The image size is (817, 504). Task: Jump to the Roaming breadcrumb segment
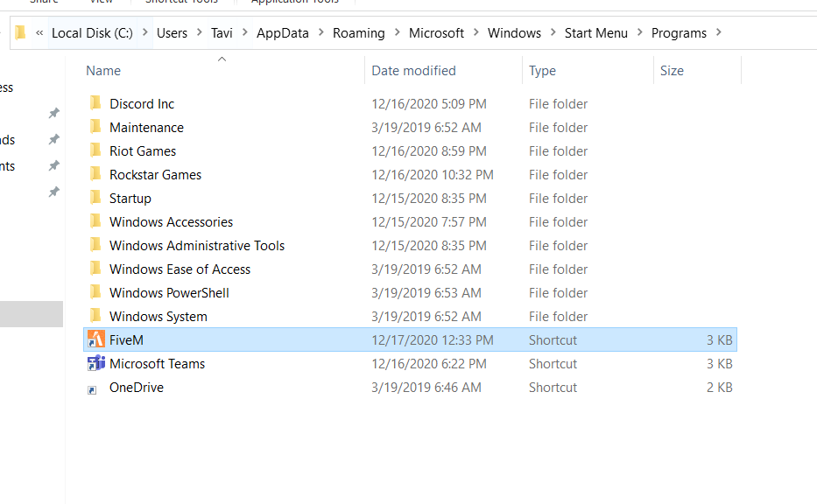[x=358, y=33]
